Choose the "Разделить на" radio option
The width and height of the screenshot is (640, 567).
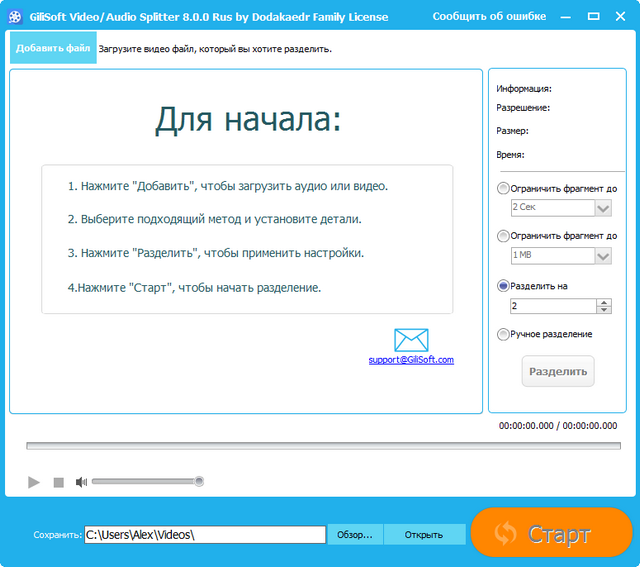(x=503, y=285)
